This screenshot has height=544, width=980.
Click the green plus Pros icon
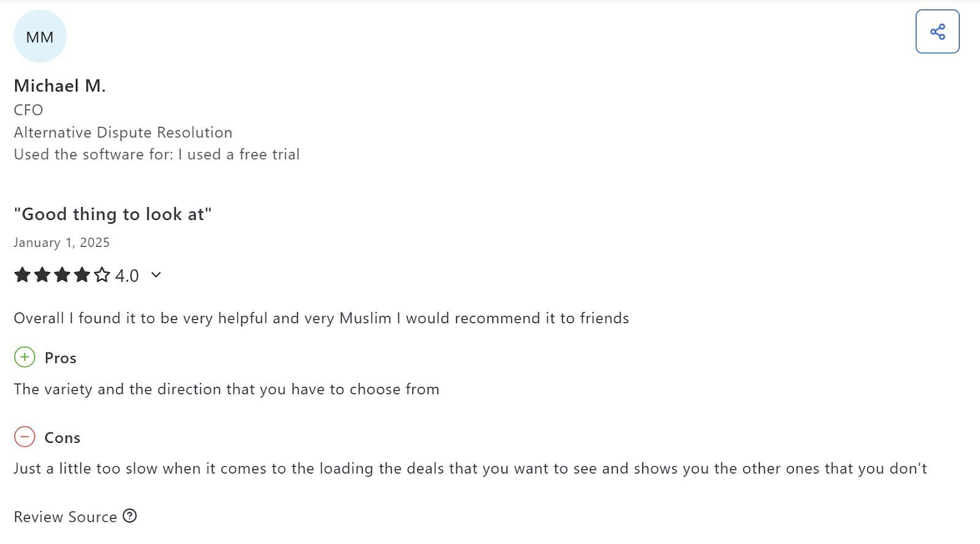(24, 357)
